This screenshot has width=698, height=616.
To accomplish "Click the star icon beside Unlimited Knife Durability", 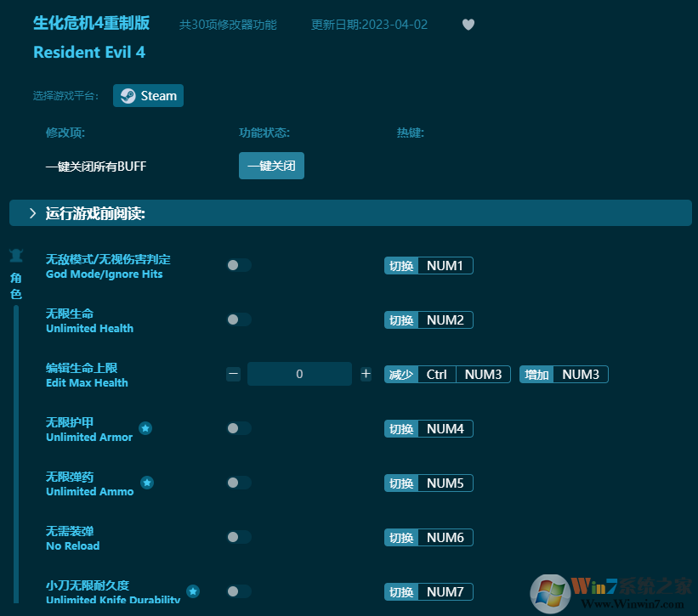I will tap(193, 591).
